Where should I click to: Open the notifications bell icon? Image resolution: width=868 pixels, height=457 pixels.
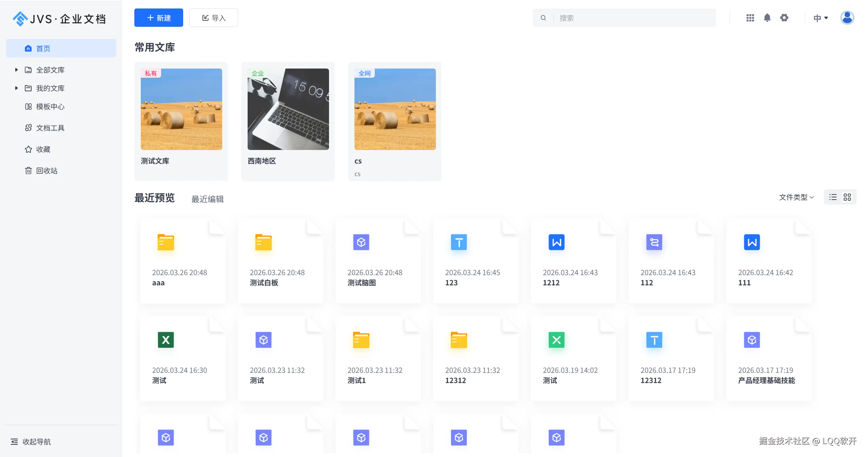(x=767, y=18)
